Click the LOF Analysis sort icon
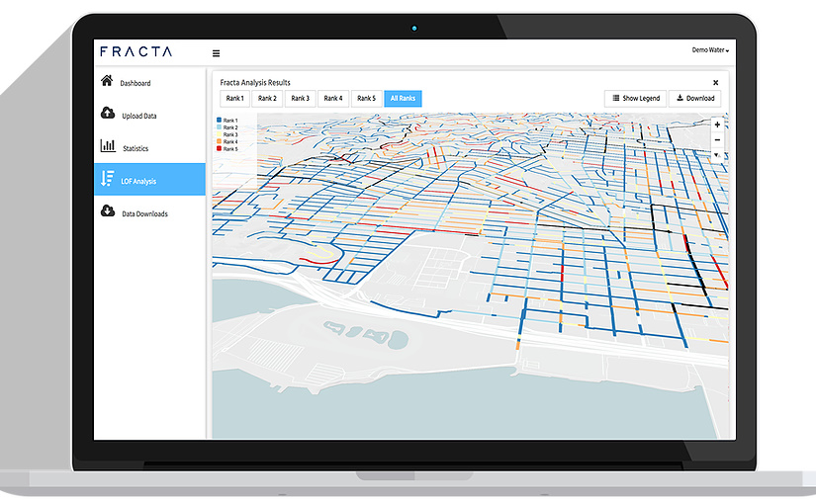 coord(107,179)
